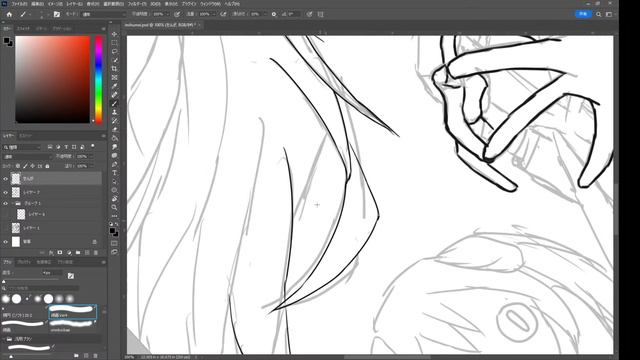This screenshot has height=360, width=640.
Task: Switch to the mihunoe.psd document tab
Action: [160, 25]
